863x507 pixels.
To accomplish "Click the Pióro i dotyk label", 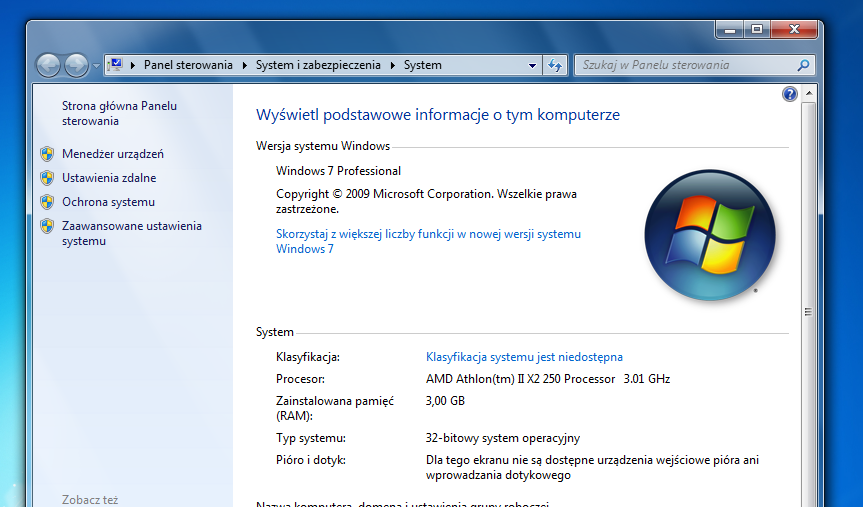I will pos(311,460).
